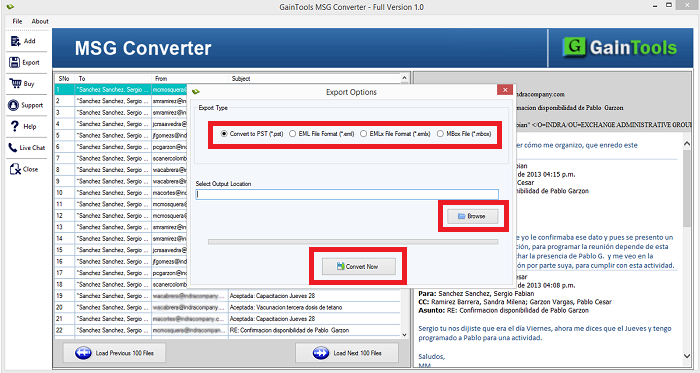
Task: Open the Support headset icon
Action: (x=14, y=105)
